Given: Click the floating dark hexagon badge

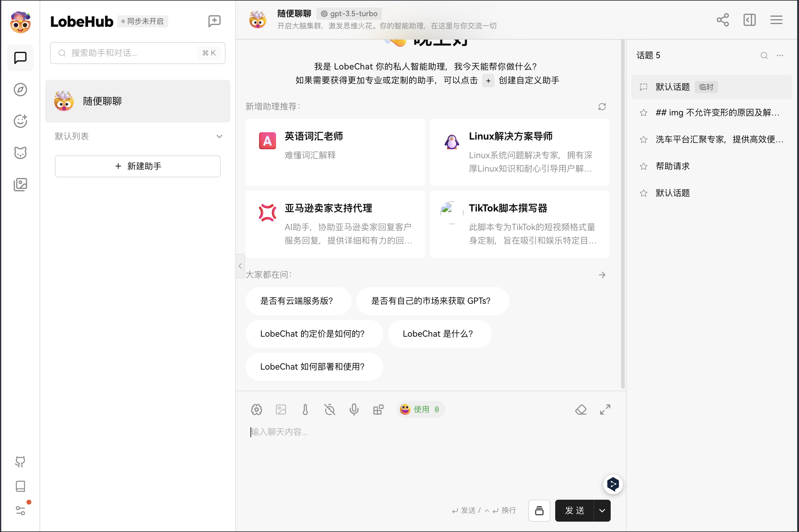Looking at the screenshot, I should pos(613,484).
